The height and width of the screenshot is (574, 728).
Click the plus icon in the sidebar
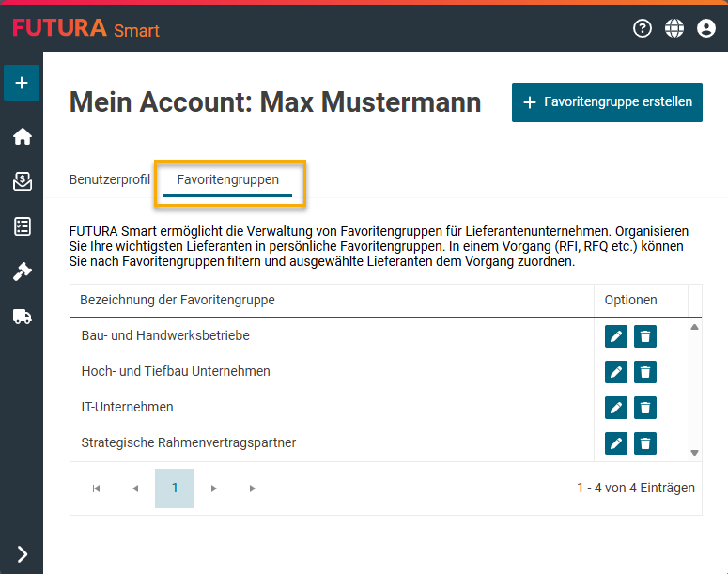click(22, 83)
